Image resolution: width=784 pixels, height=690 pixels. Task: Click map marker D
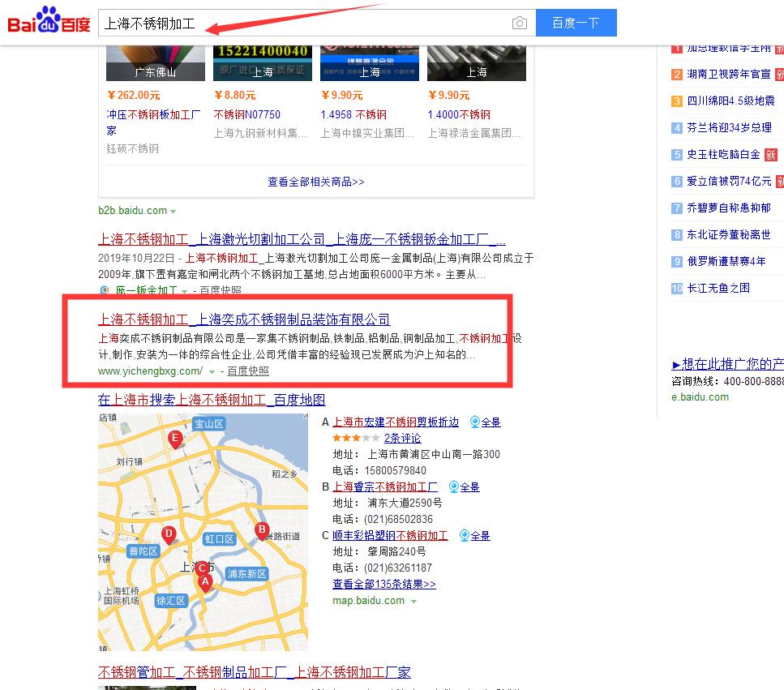pos(169,534)
